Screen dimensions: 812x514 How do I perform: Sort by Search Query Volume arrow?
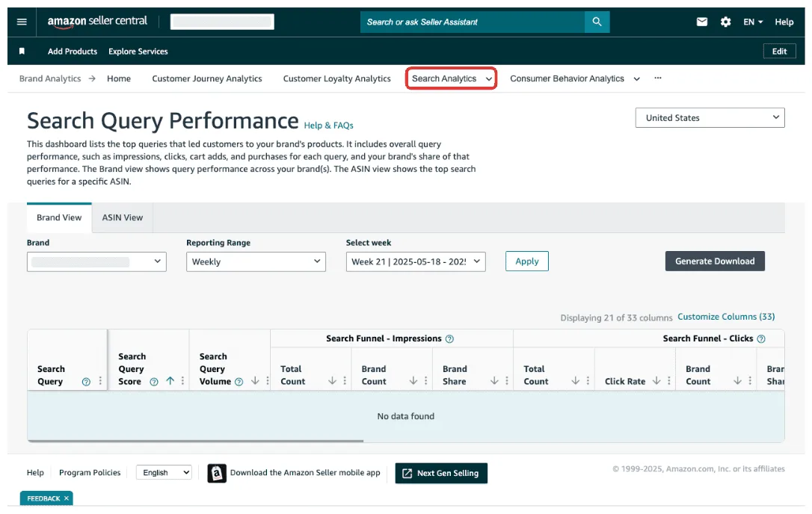(255, 381)
